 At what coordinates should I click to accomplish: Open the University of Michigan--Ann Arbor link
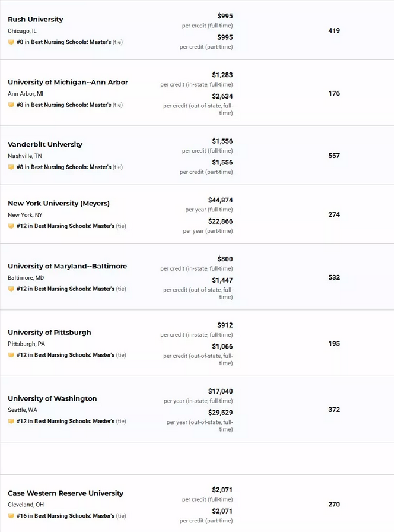pos(68,82)
